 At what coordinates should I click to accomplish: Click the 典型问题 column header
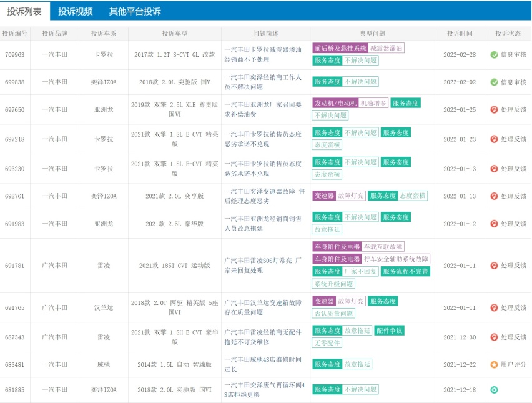click(x=372, y=34)
